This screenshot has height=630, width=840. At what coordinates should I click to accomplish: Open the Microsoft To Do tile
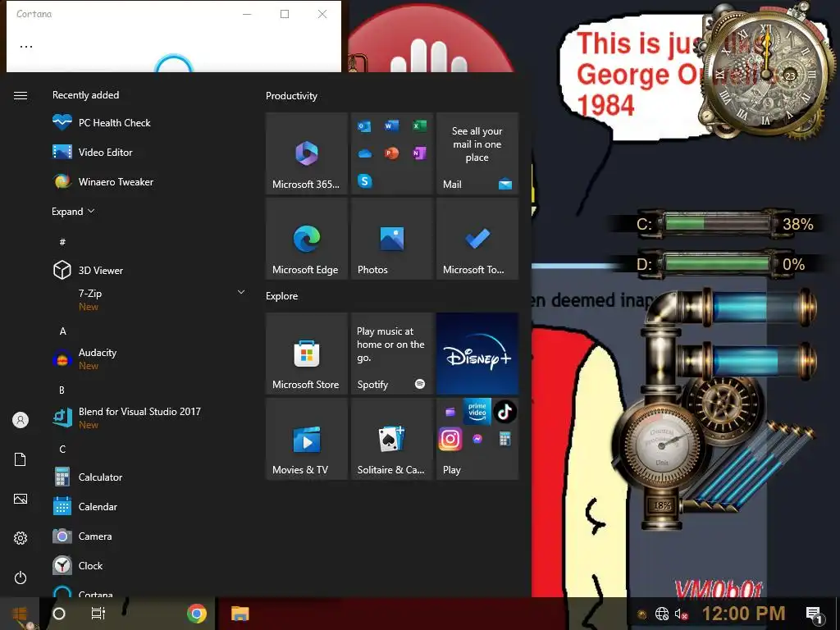point(477,239)
